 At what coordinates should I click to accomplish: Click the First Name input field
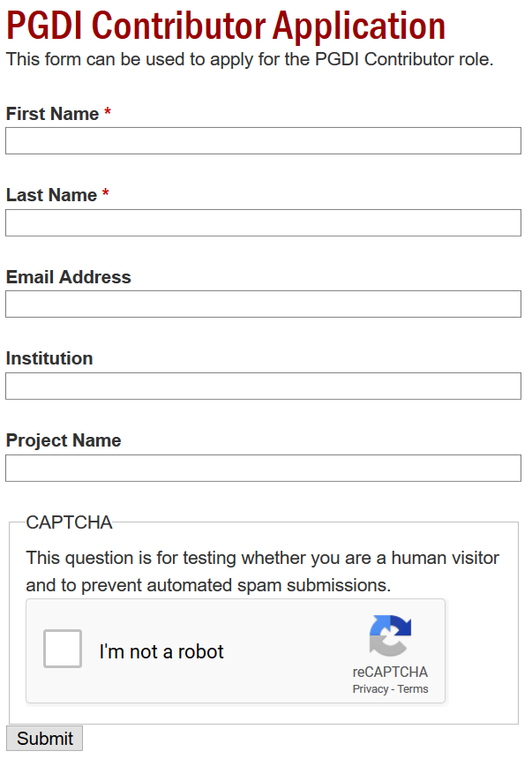[263, 141]
